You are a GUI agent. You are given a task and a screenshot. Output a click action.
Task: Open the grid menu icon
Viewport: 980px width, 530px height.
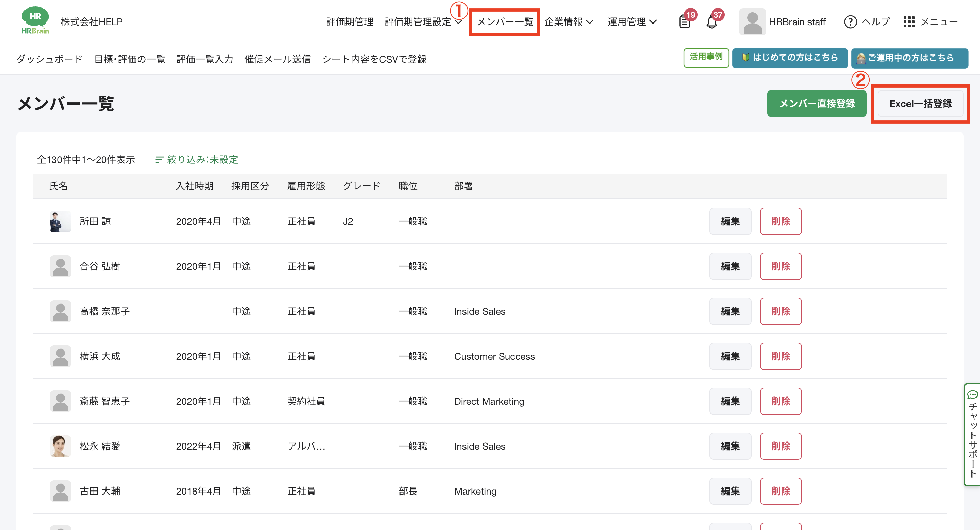tap(909, 22)
